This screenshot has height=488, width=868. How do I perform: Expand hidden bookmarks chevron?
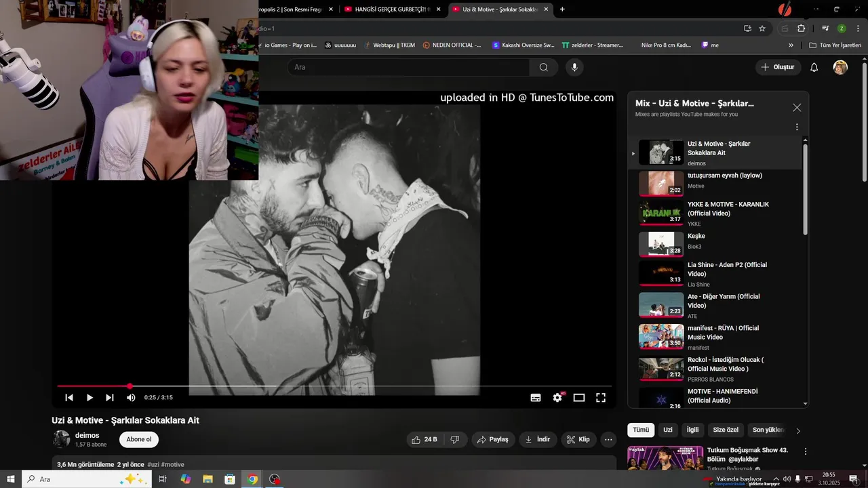pos(791,45)
